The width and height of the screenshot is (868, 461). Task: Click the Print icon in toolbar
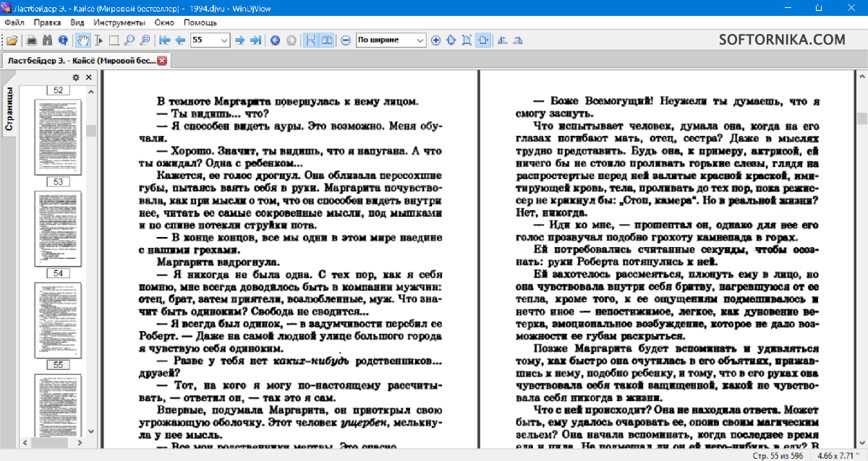tap(32, 40)
